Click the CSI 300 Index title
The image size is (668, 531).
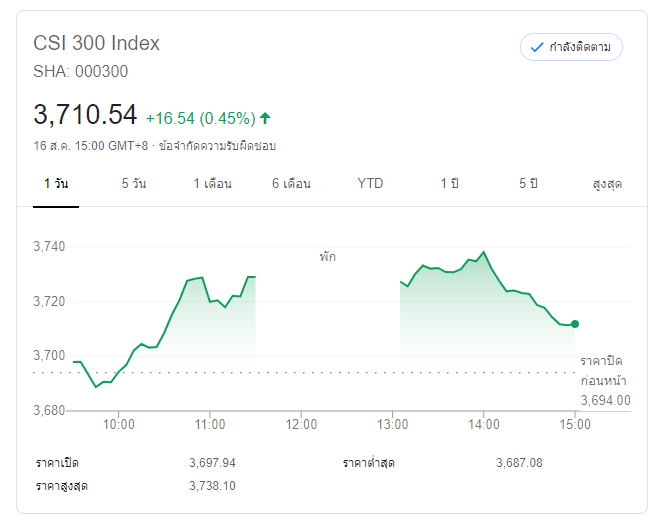[x=96, y=43]
